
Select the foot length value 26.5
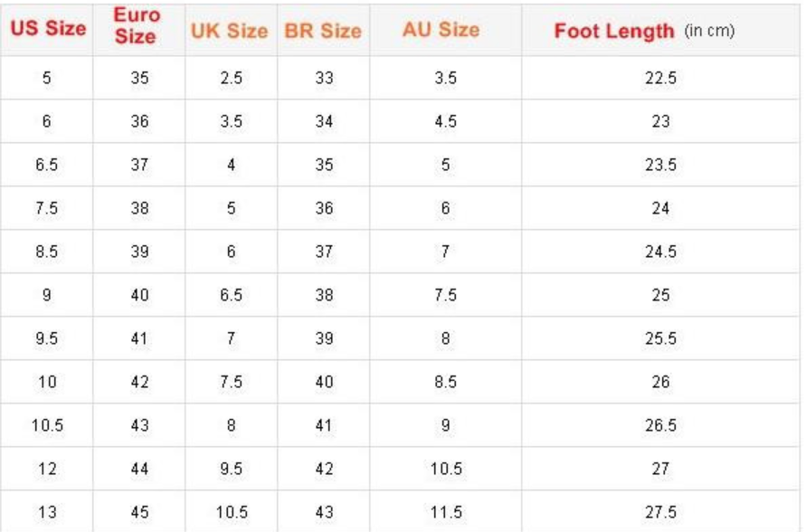click(x=660, y=425)
